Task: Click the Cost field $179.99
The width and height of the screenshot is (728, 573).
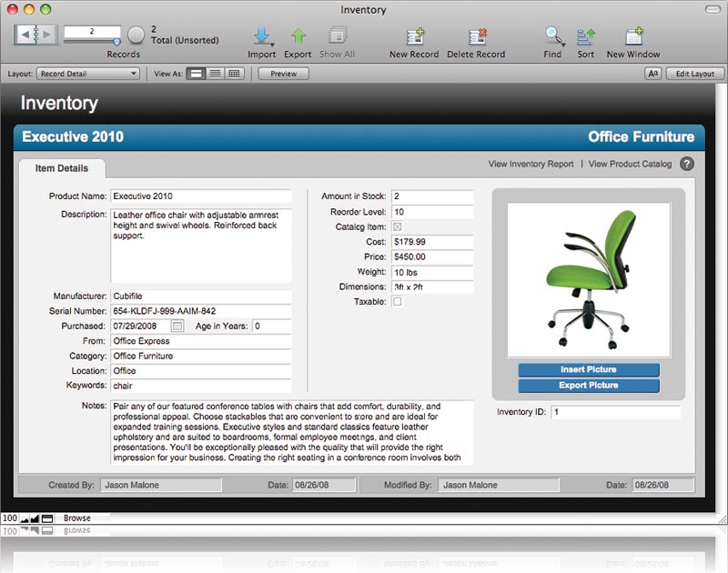Action: (x=432, y=242)
